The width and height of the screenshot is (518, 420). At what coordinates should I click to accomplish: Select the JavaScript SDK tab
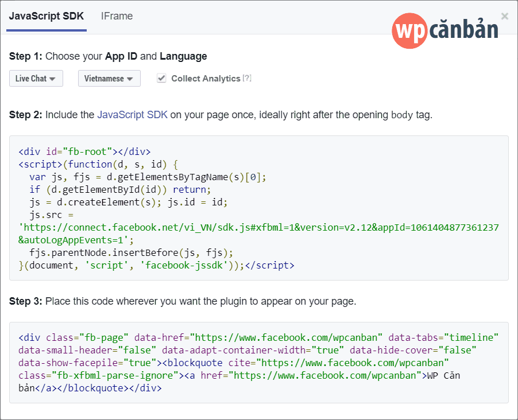click(x=46, y=16)
